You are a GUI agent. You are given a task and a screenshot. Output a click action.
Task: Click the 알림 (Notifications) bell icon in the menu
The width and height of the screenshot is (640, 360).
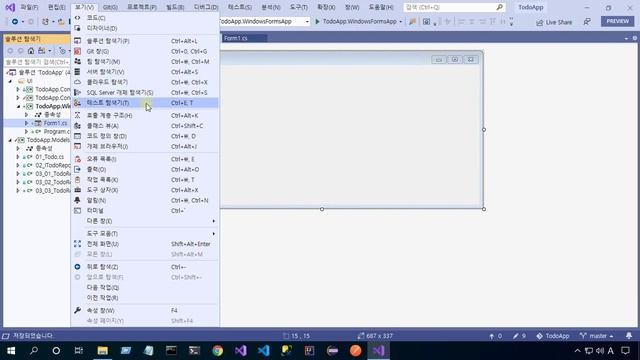[77, 200]
